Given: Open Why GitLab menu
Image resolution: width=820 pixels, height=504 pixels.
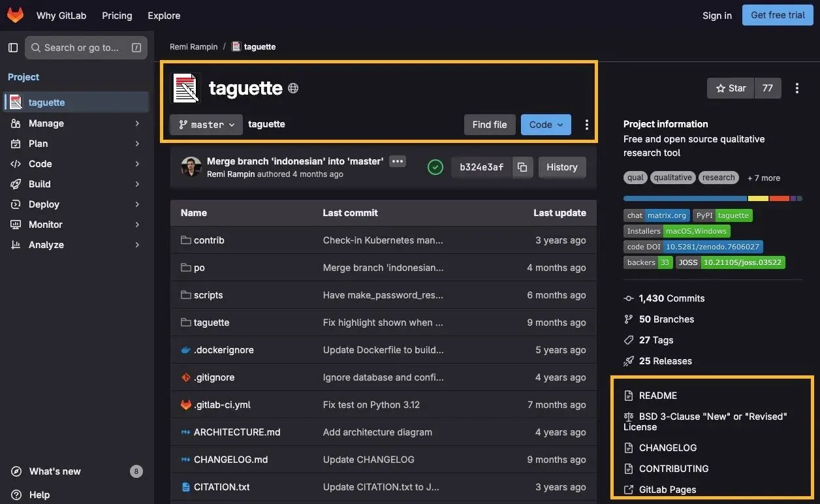Looking at the screenshot, I should tap(61, 15).
